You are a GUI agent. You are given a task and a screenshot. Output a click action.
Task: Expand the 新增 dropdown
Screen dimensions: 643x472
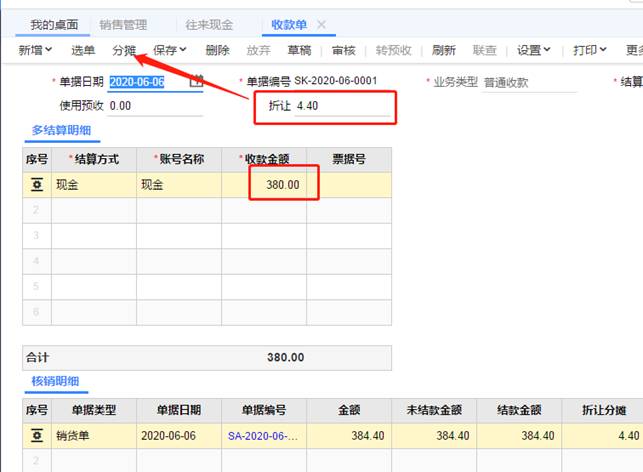tap(36, 50)
